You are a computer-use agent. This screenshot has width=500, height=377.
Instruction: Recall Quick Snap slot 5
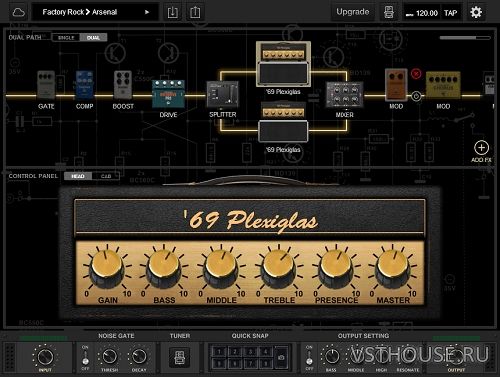coord(219,363)
